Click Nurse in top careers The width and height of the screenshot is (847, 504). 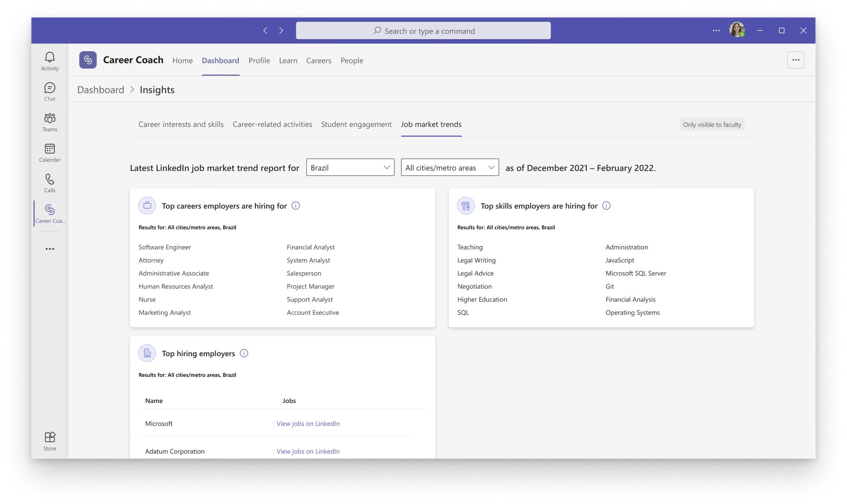pyautogui.click(x=147, y=299)
